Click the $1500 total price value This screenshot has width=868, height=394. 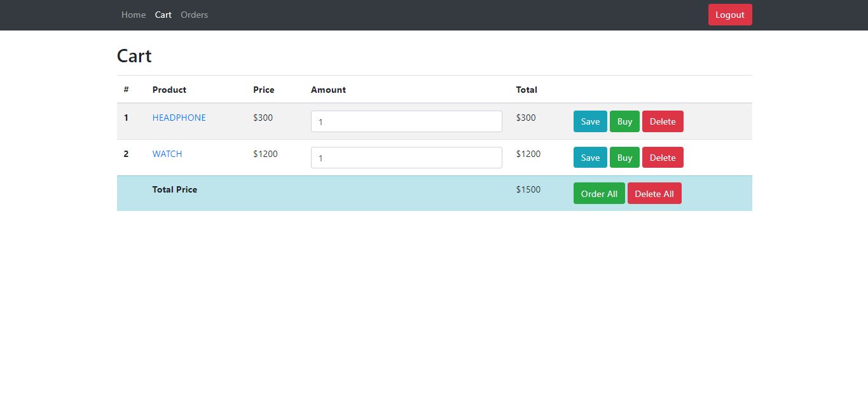click(528, 189)
